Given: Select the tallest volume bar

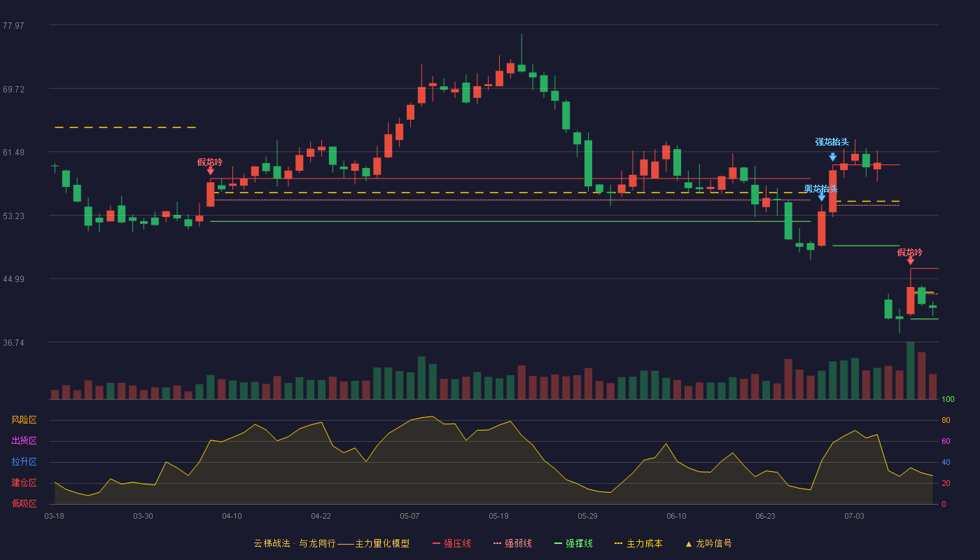Looking at the screenshot, I should point(910,370).
